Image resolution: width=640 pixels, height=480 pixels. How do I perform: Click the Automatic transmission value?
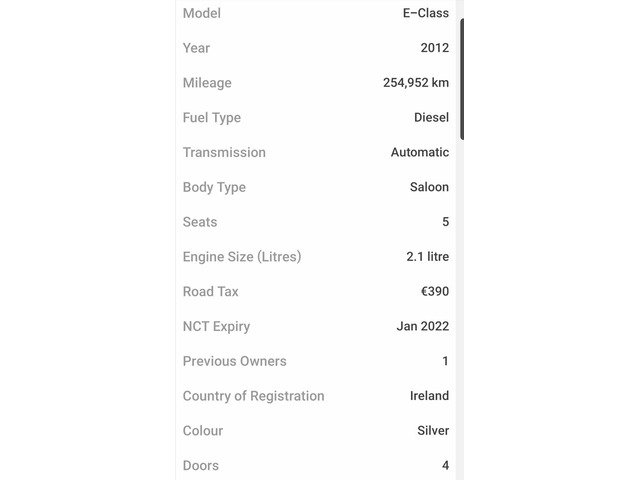pyautogui.click(x=420, y=152)
